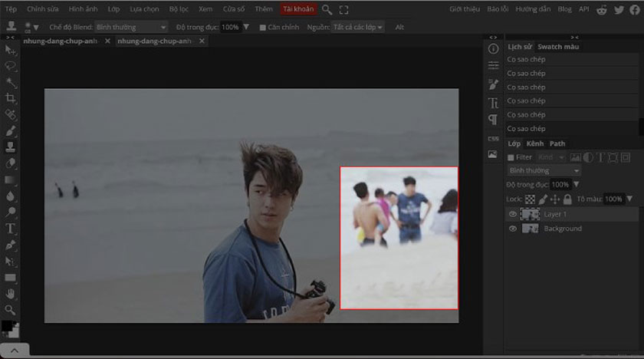Open the Bộ lọc menu

pyautogui.click(x=179, y=9)
